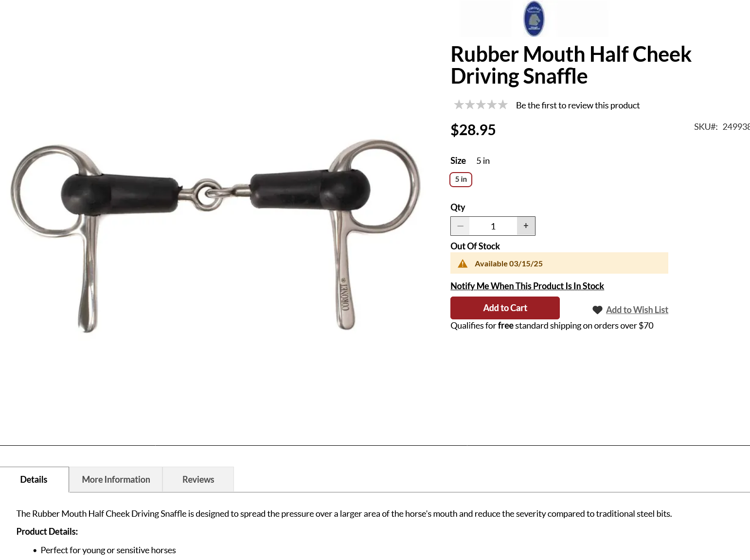
Task: Select the 5 in size option
Action: [461, 179]
